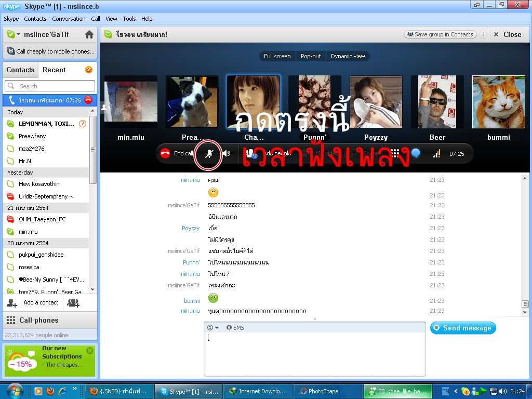Open the Help menu
Viewport: 532px width, 399px height.
[147, 19]
